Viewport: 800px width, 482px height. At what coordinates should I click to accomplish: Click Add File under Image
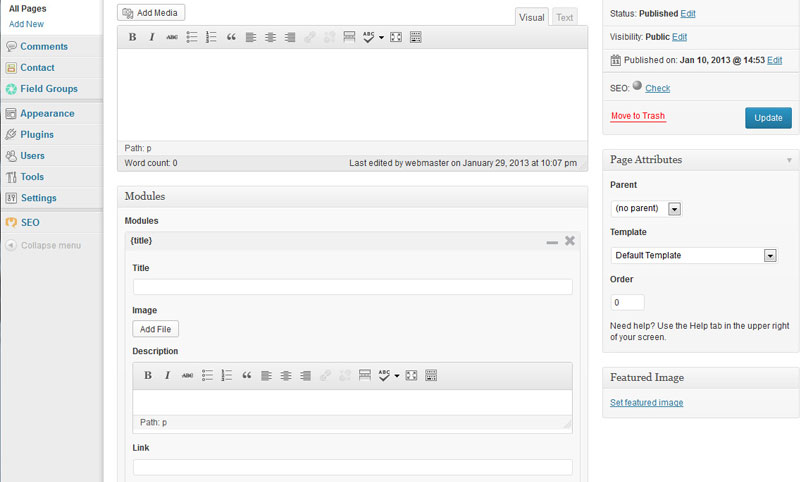click(156, 329)
